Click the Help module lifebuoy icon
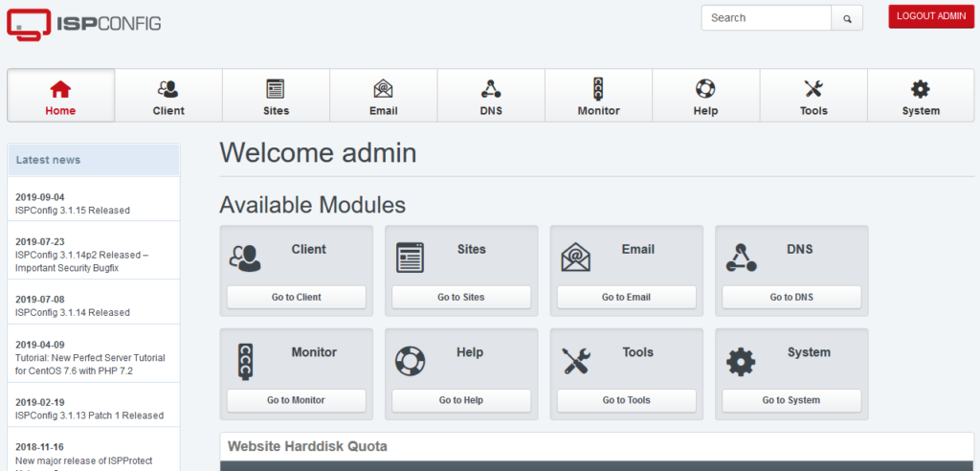980x471 pixels. (410, 361)
